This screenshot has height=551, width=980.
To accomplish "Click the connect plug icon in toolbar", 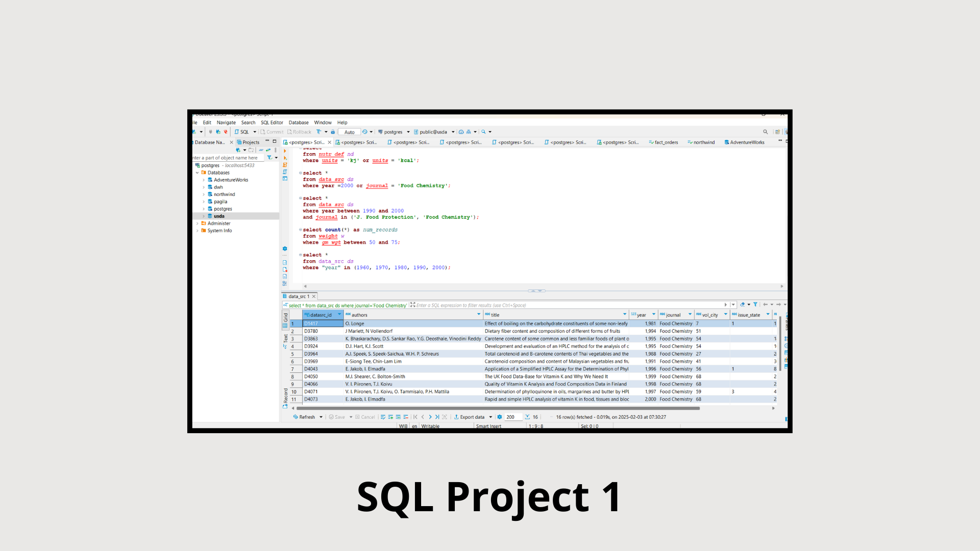I will tap(210, 132).
